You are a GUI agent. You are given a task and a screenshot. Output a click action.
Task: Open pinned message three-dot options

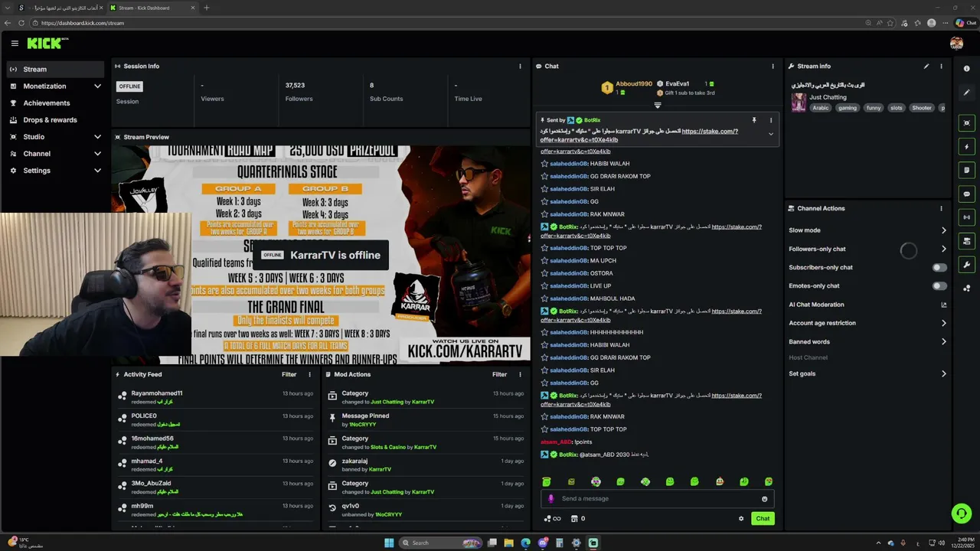[x=771, y=120]
